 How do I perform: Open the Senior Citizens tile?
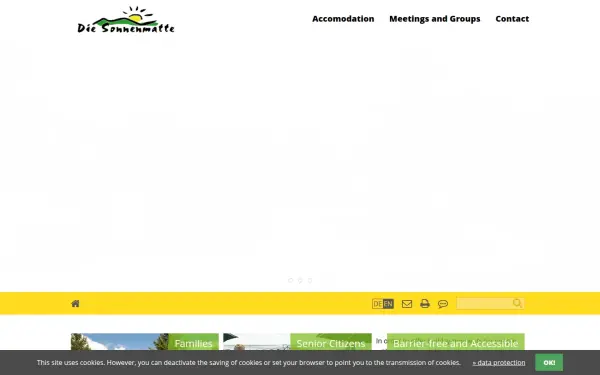[x=297, y=342]
